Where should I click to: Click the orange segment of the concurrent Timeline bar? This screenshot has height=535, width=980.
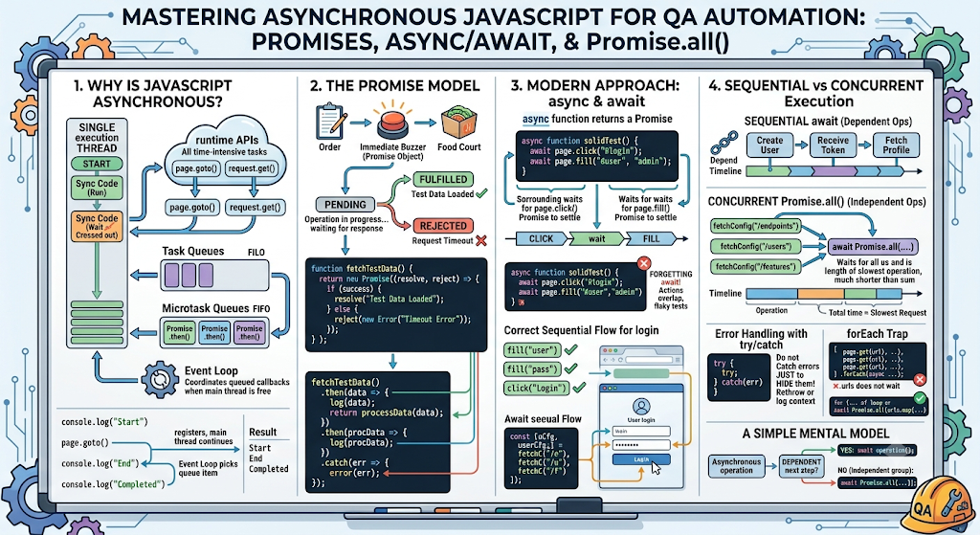click(820, 293)
